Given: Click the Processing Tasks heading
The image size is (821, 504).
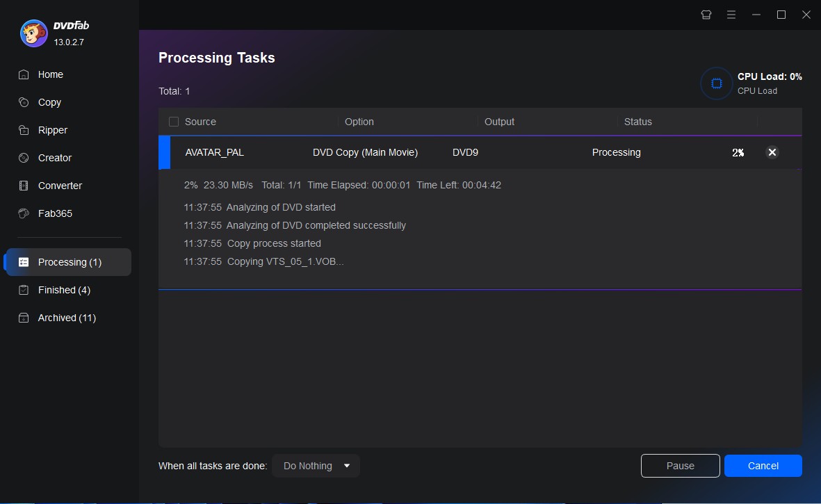Looking at the screenshot, I should point(217,58).
